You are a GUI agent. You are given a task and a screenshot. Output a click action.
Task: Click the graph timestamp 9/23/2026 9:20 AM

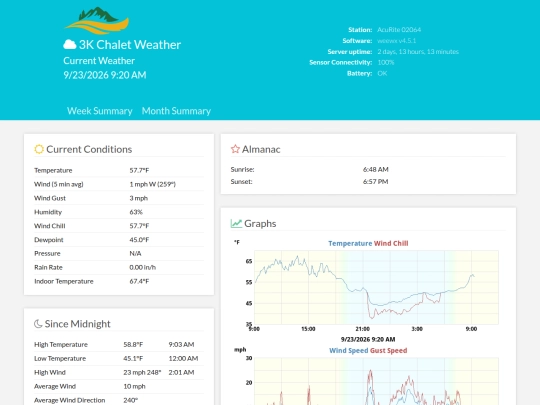[x=368, y=339]
